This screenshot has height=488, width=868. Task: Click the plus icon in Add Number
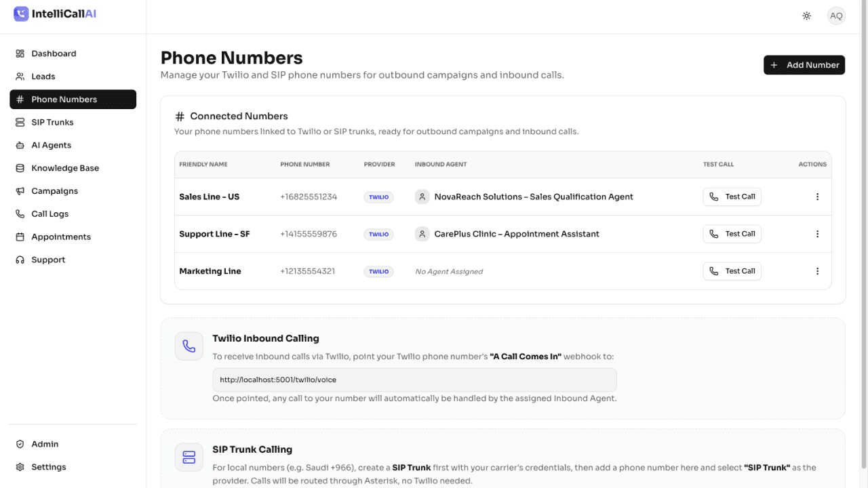[x=774, y=65]
